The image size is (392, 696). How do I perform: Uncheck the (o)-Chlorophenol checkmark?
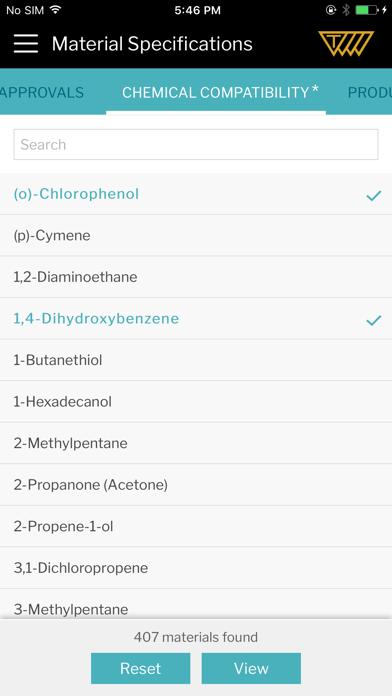point(373,195)
